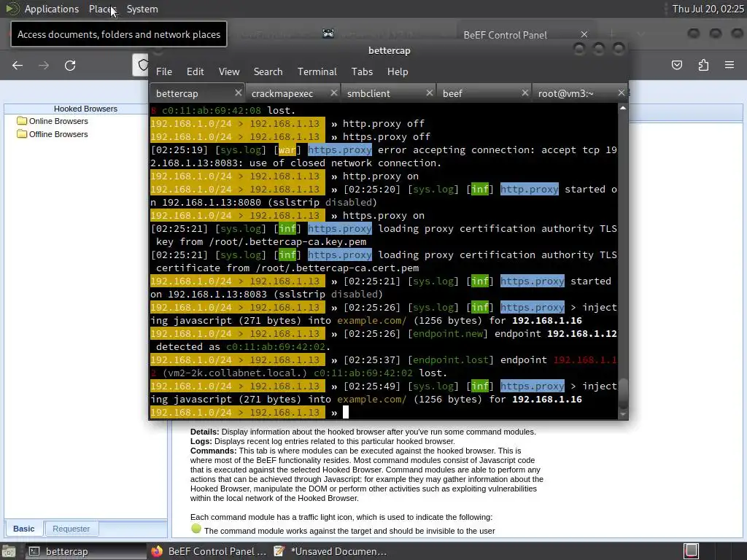Select Offline Browsers folder in BeEF
This screenshot has width=747, height=560.
coord(58,134)
